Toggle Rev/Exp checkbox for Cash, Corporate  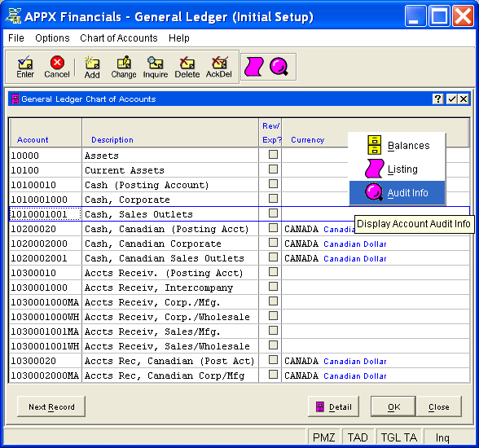[273, 198]
